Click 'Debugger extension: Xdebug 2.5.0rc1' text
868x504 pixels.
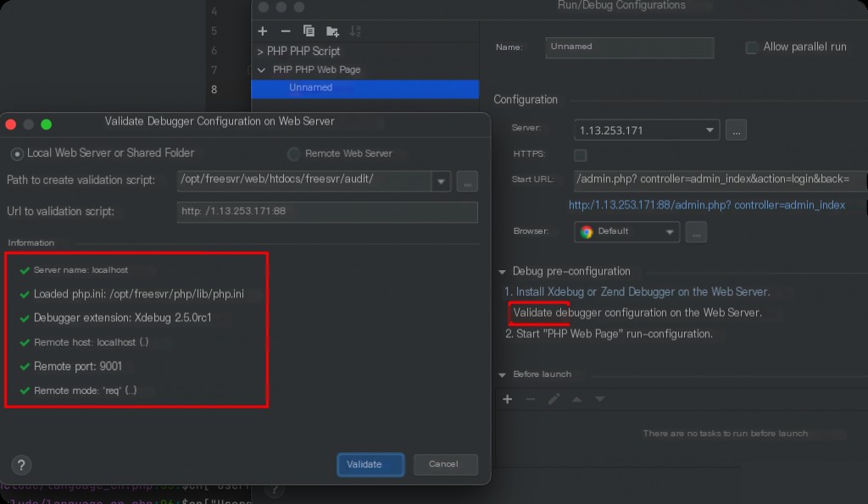[122, 318]
